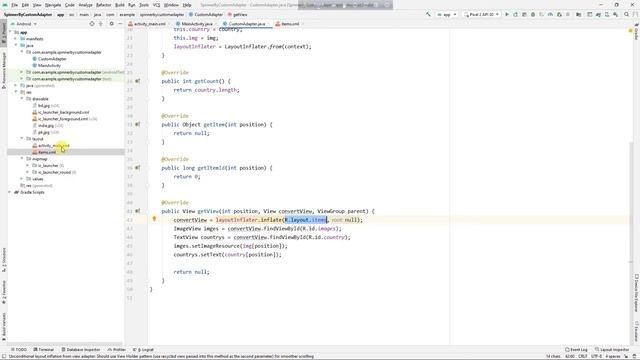Click the Apply Changes restart icon in toolbar
Viewport: 640px width, 360px height.
[x=516, y=14]
